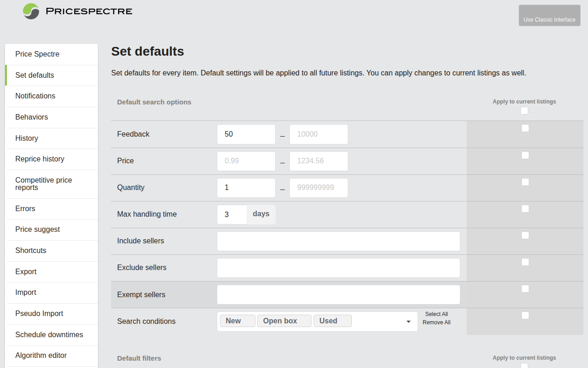Enable apply to current listings for Price
The width and height of the screenshot is (588, 368).
[525, 155]
